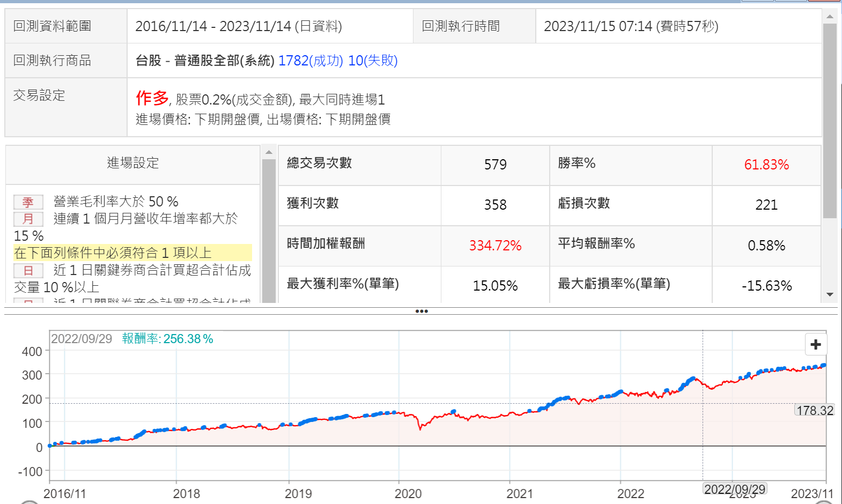Viewport: 842px width, 504px height.
Task: Click the main scrollbar up arrow
Action: (x=830, y=17)
